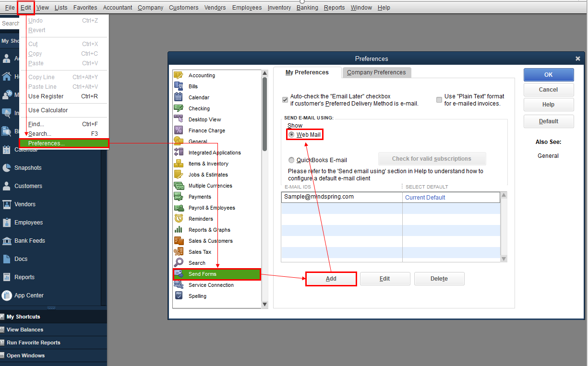The height and width of the screenshot is (366, 588).
Task: Select the Web Mail radio button
Action: tap(291, 135)
